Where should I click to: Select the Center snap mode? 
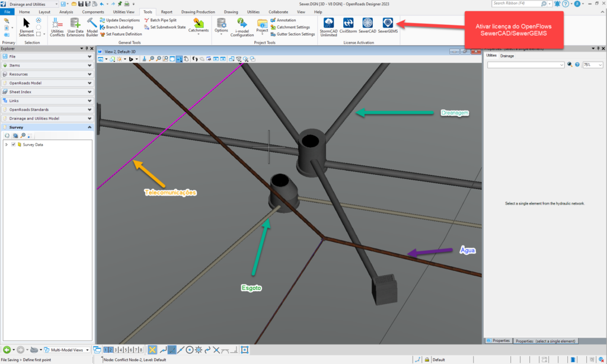(x=189, y=350)
